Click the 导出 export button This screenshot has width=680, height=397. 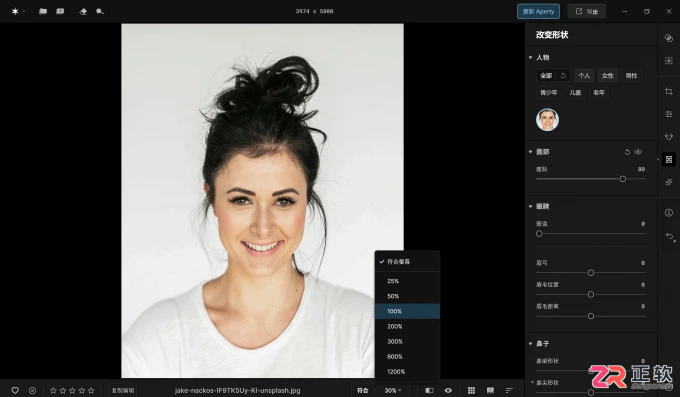(x=587, y=11)
